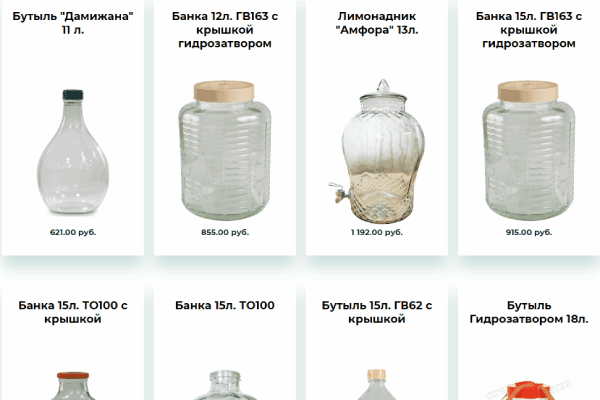This screenshot has height=400, width=600.
Task: Select the 915.00 руб. price
Action: (x=529, y=232)
